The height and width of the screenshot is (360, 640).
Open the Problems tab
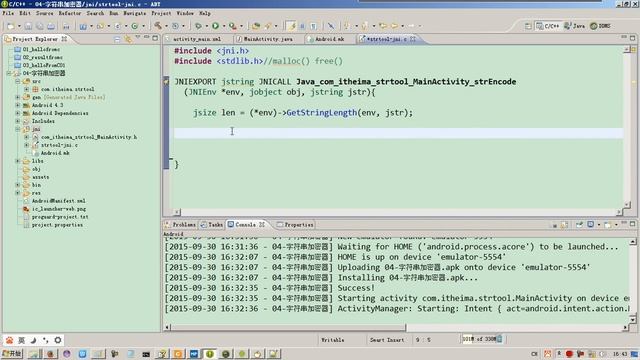click(180, 224)
